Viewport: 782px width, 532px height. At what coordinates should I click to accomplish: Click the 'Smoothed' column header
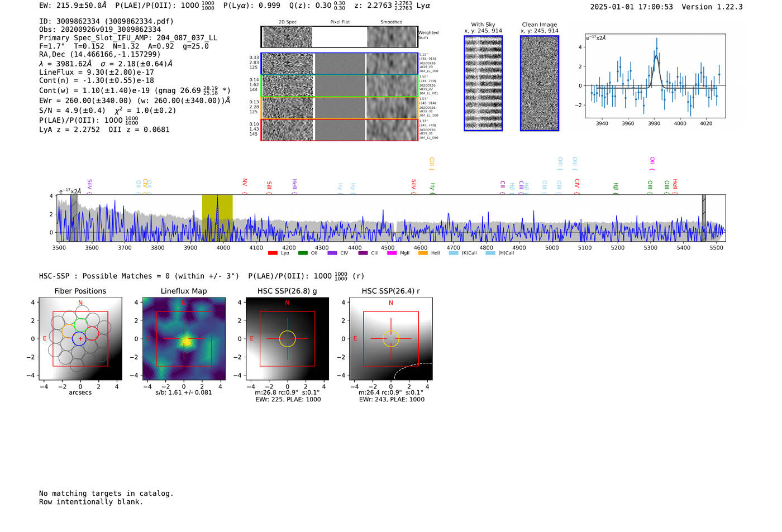click(392, 22)
